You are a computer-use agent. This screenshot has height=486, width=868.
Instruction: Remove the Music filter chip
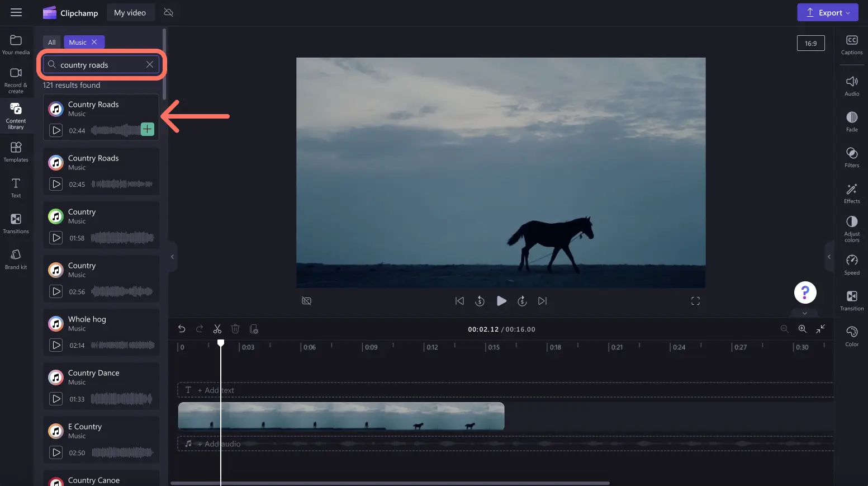94,42
